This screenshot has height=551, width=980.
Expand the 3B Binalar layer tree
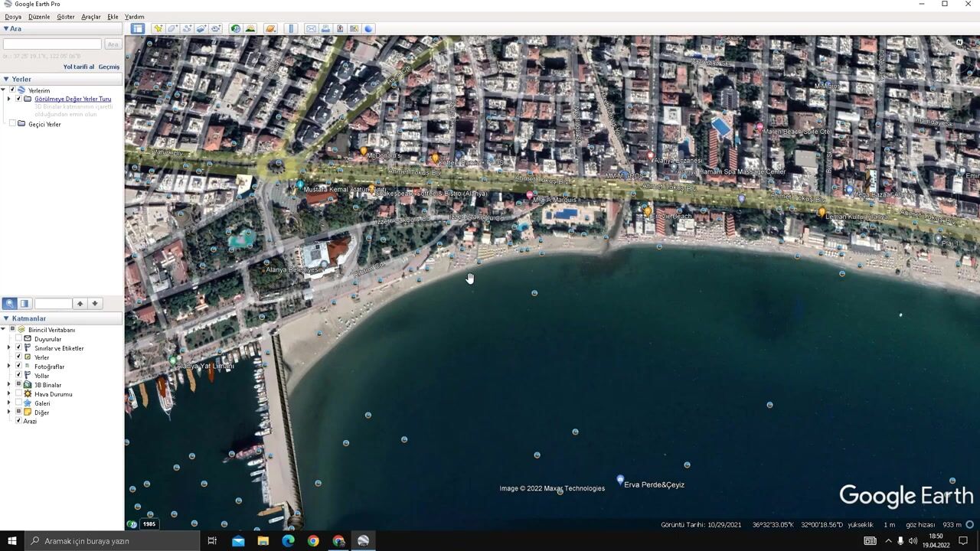(x=9, y=385)
